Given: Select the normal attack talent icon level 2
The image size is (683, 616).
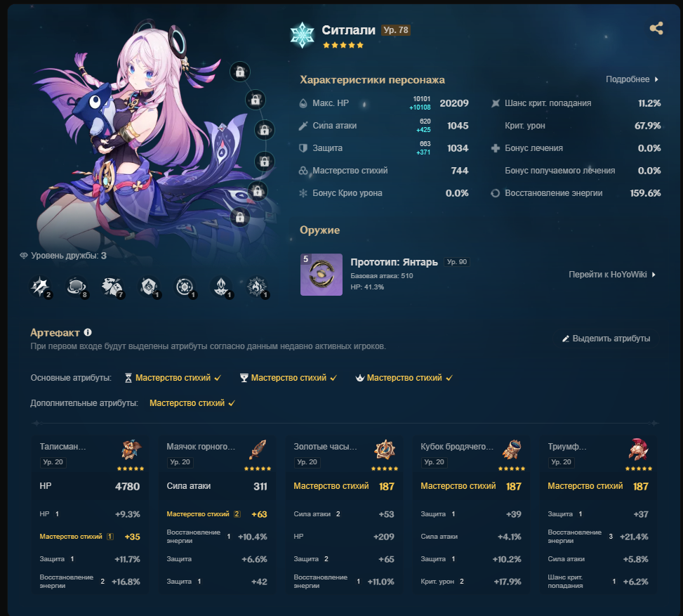Looking at the screenshot, I should (x=41, y=287).
